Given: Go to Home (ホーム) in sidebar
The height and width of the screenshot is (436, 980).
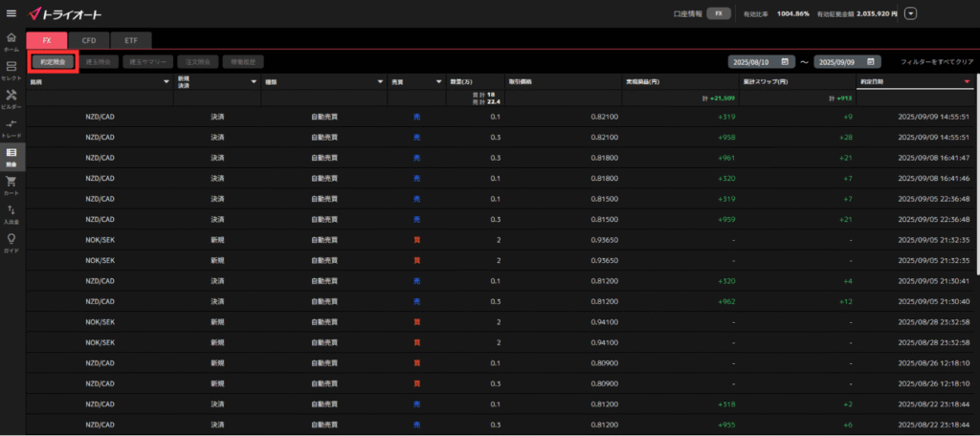Looking at the screenshot, I should click(11, 41).
